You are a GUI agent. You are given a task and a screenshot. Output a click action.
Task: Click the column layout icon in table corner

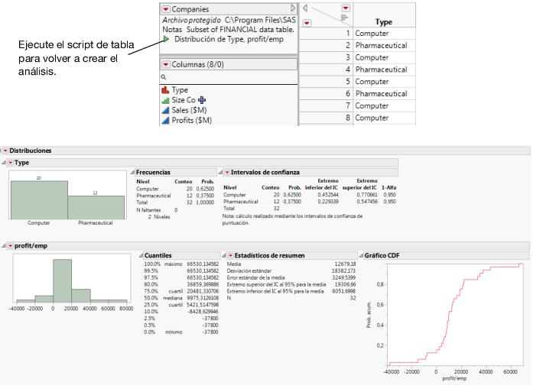344,18
